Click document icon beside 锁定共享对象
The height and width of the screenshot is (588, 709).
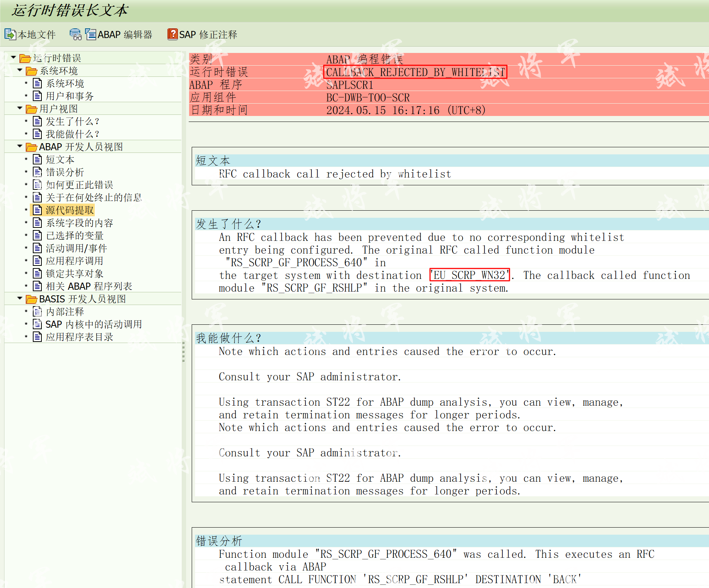tap(37, 273)
